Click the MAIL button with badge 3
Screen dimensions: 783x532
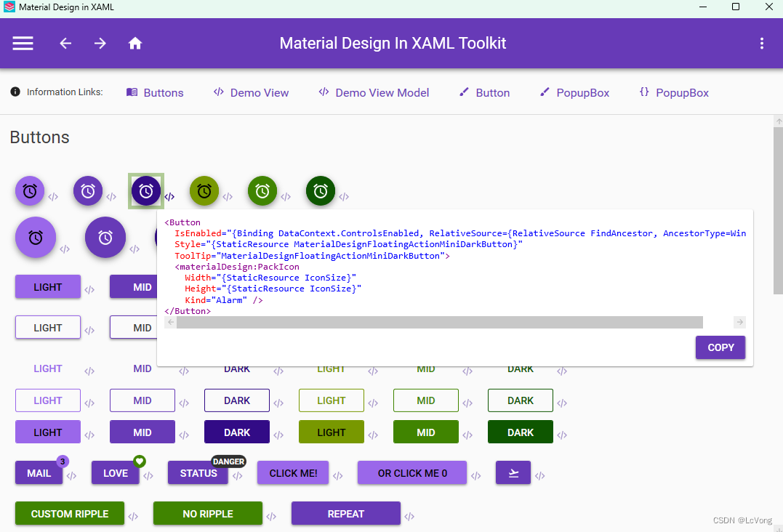(x=39, y=472)
